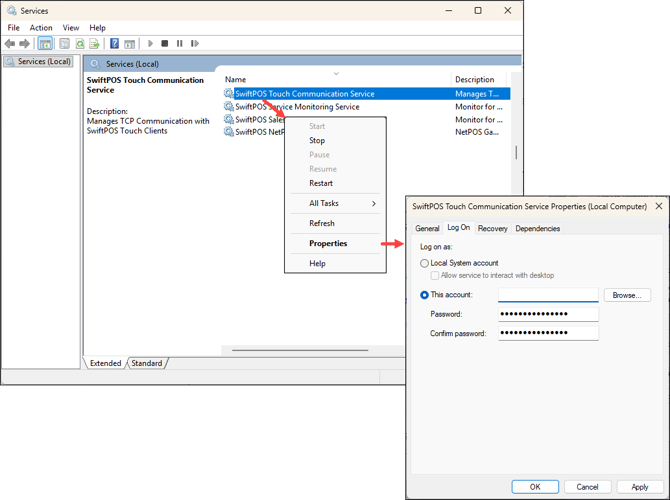The image size is (670, 500).
Task: Open the Action menu
Action: point(41,28)
